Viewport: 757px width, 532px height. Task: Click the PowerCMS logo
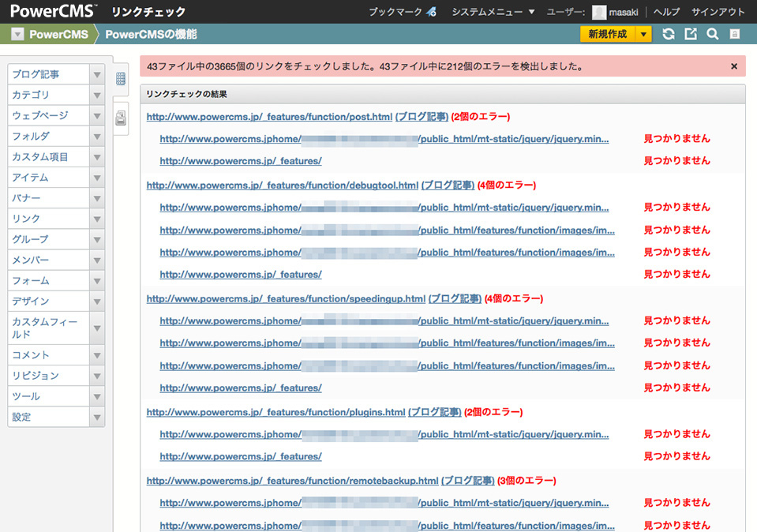53,11
